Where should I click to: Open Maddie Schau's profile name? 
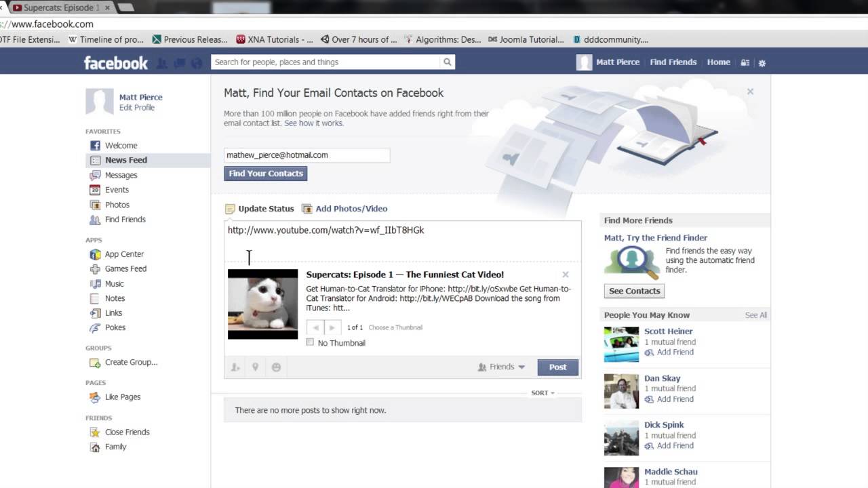[671, 472]
